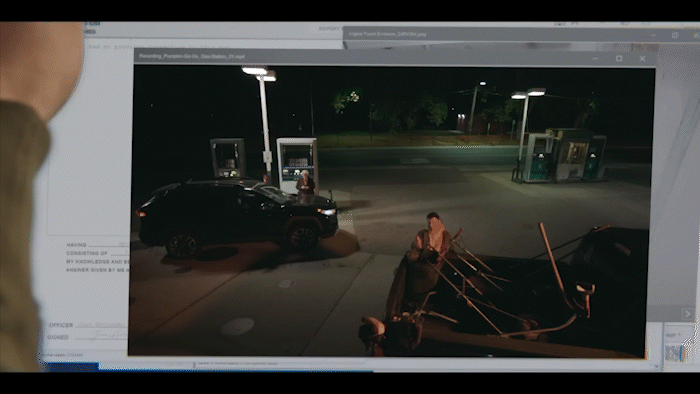Click the HAVING field line in report

click(x=109, y=245)
